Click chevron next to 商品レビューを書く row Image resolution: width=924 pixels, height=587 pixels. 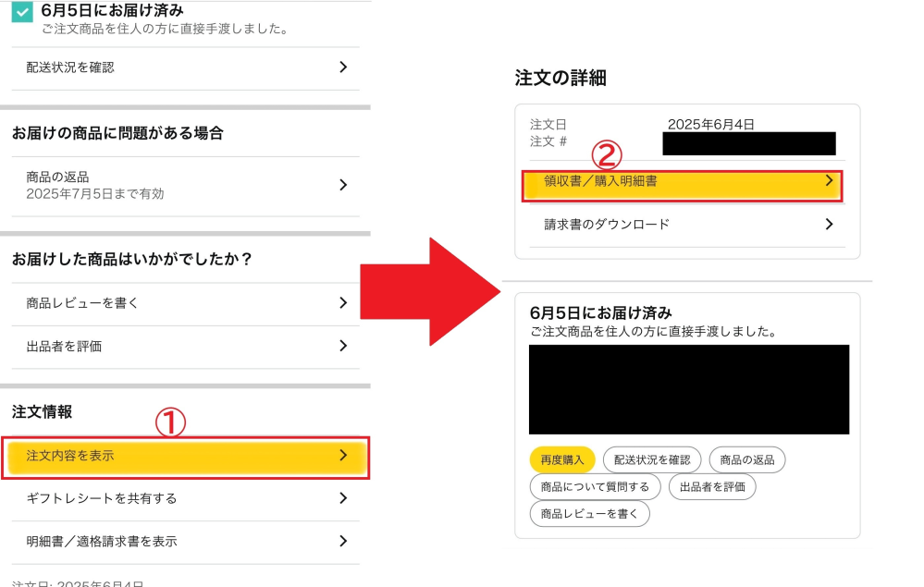pos(343,302)
